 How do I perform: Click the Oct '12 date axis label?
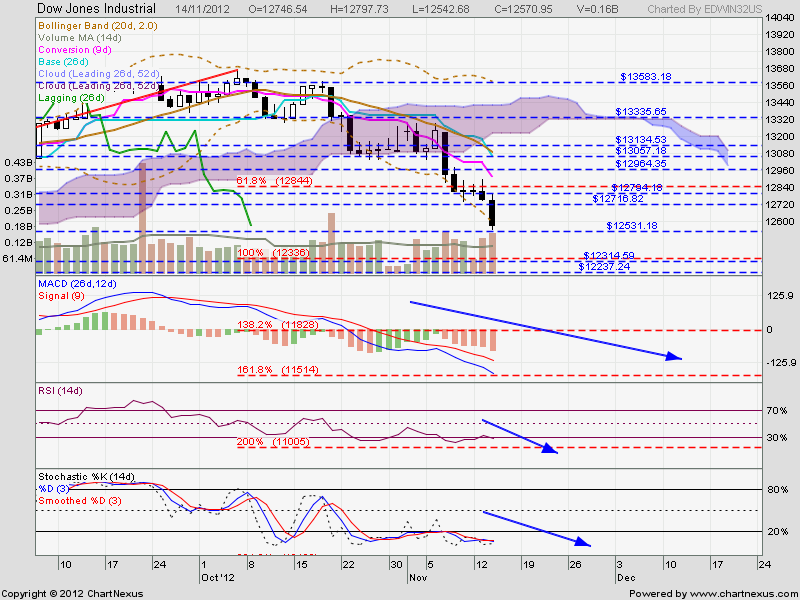click(x=216, y=578)
